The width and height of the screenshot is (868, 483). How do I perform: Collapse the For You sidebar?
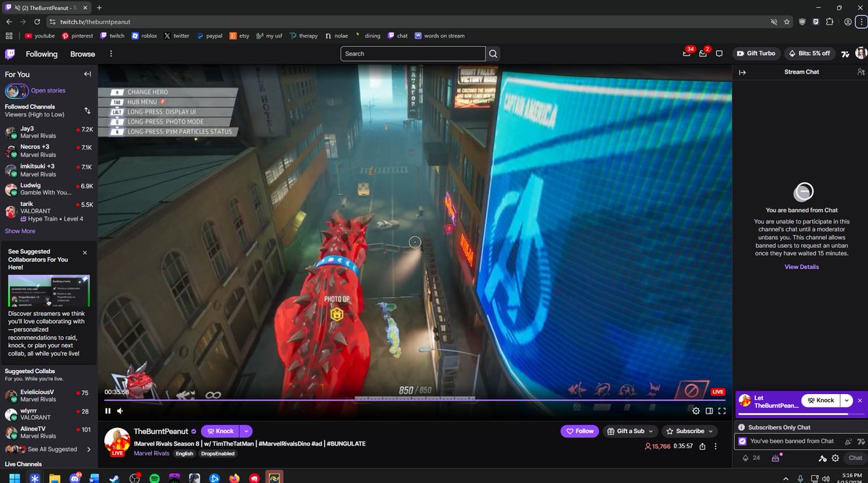[x=88, y=74]
